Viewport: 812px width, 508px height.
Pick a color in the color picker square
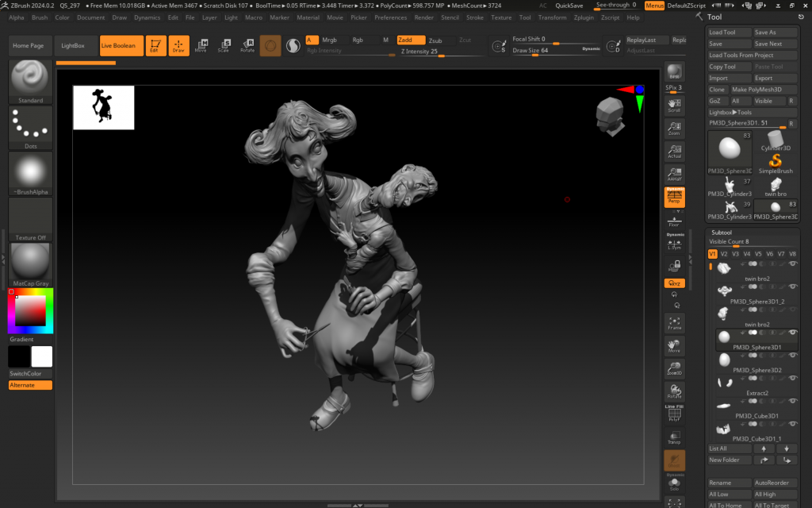pos(31,311)
